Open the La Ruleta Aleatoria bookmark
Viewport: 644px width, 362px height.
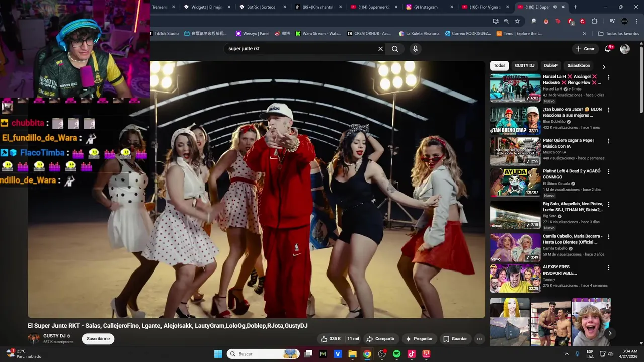click(419, 34)
